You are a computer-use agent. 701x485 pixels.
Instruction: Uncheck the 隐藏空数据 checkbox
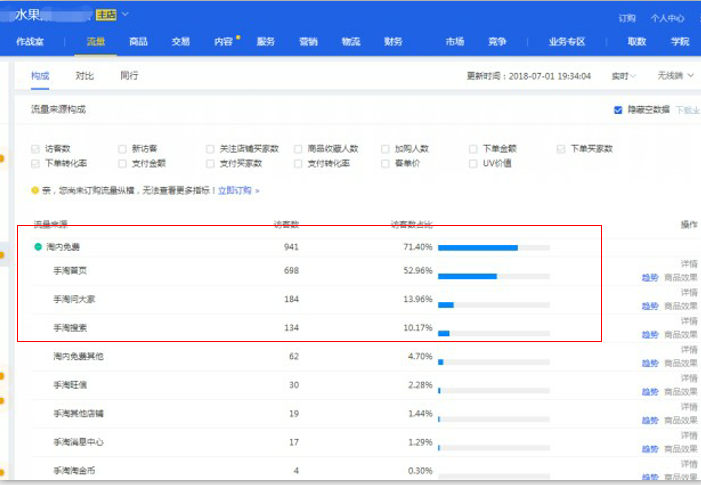[619, 110]
